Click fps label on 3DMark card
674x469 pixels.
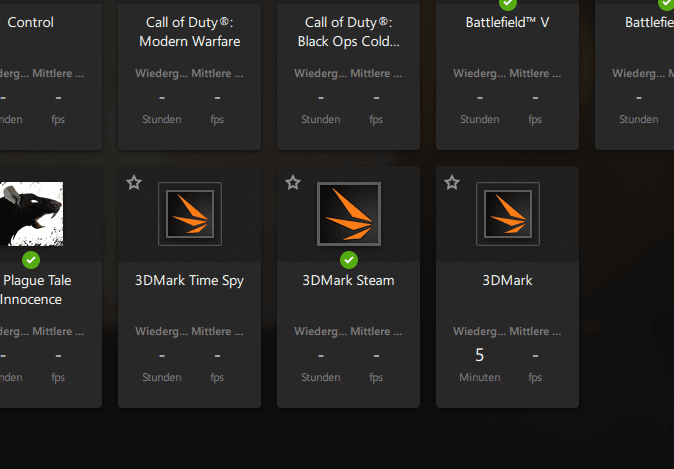click(x=535, y=377)
